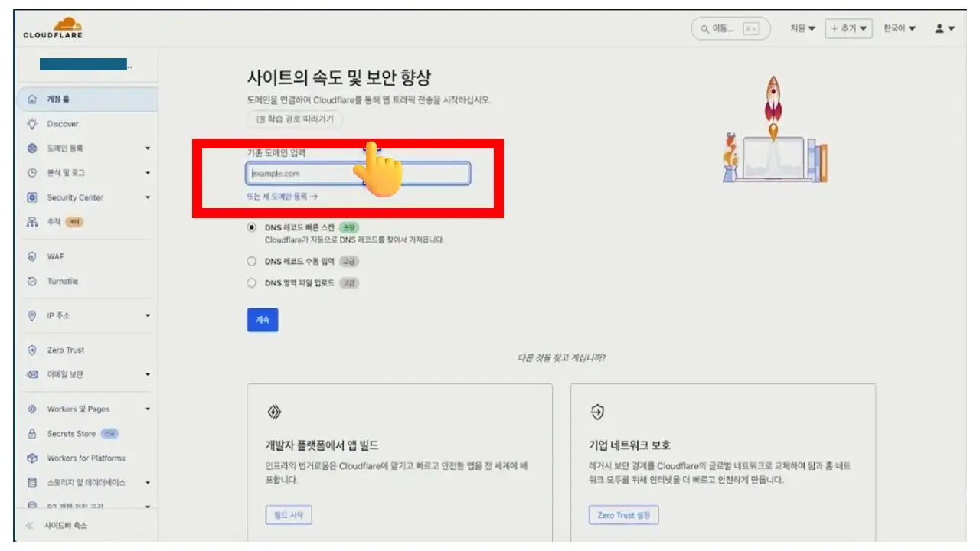Click the 기존 도메인 입력 label
This screenshot has height=551, width=980.
click(276, 153)
